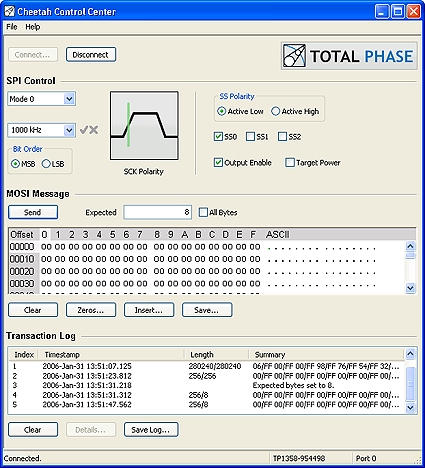This screenshot has width=425, height=468.
Task: Click the Summary column header
Action: click(x=327, y=354)
